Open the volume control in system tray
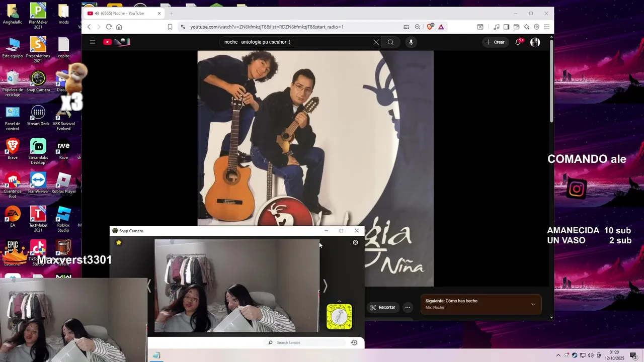644x362 pixels. pyautogui.click(x=591, y=355)
